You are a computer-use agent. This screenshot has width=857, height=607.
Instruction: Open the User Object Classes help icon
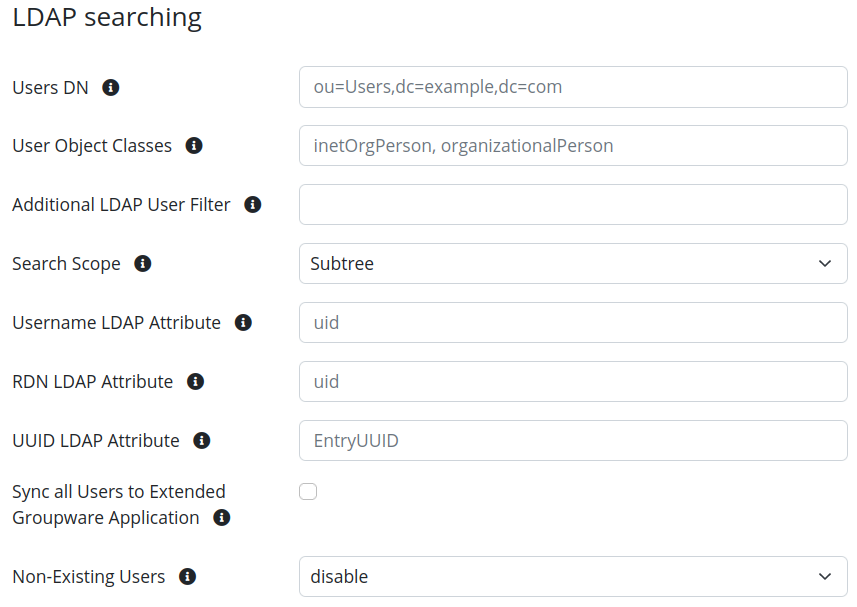(x=193, y=145)
